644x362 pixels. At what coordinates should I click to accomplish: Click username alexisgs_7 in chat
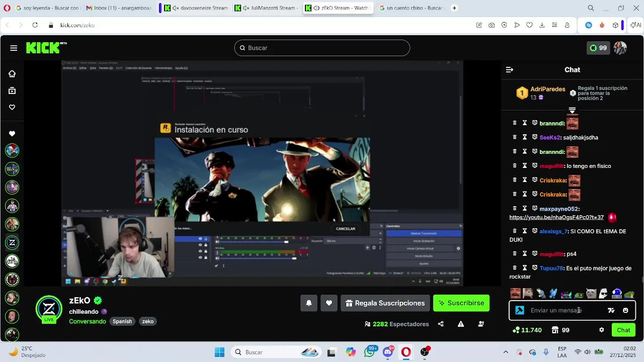pyautogui.click(x=553, y=232)
